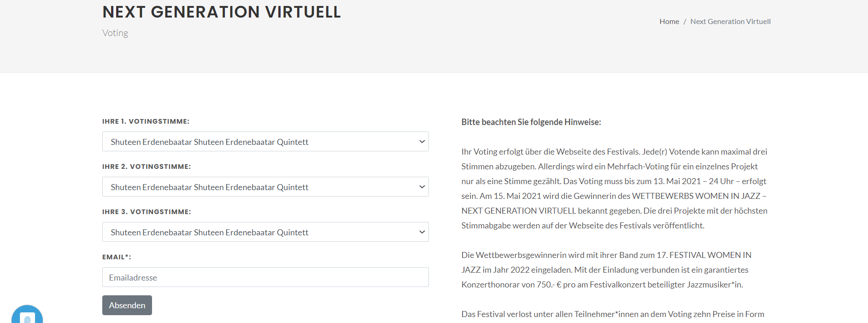The height and width of the screenshot is (323, 868).
Task: Focus the Emailadresse input field
Action: pos(265,277)
